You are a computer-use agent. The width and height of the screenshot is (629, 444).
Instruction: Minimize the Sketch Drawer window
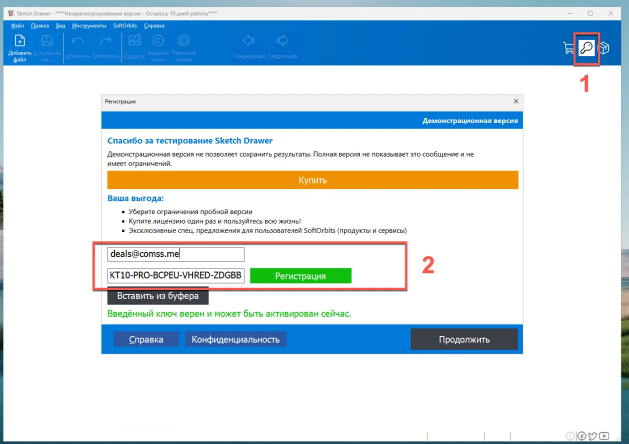(x=570, y=13)
